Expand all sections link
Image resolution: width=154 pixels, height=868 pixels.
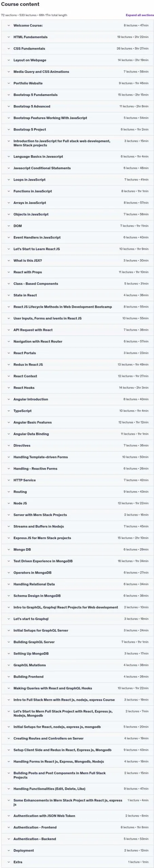click(140, 15)
